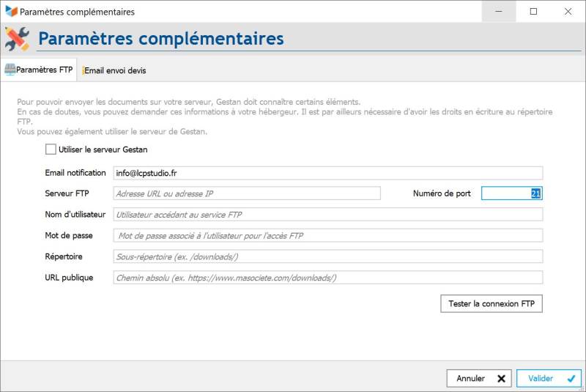Open the Paramètres FTP tab
This screenshot has height=392, width=586.
click(39, 70)
